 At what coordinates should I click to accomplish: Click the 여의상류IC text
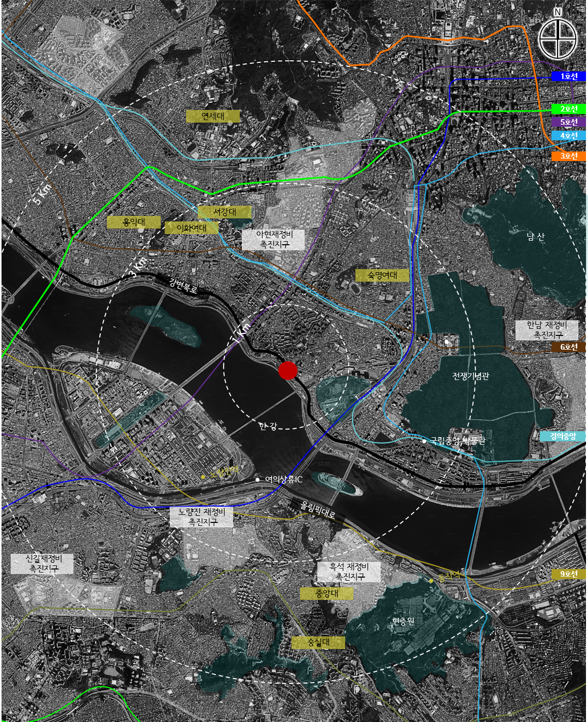coord(284,479)
